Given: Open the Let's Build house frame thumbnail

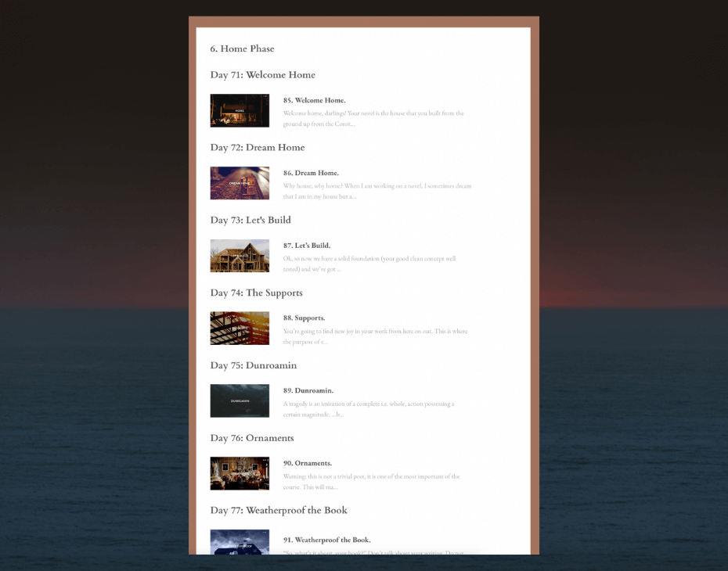Looking at the screenshot, I should [240, 256].
